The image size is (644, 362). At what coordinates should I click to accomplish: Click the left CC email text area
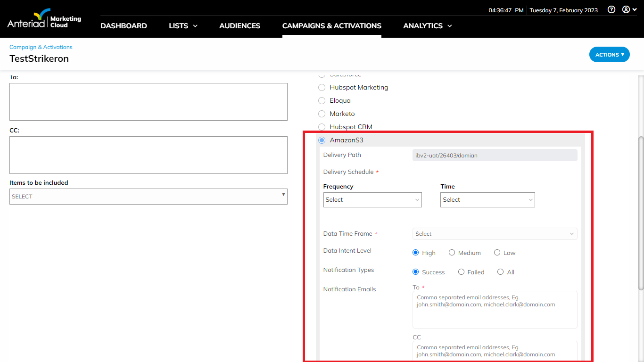(x=149, y=155)
